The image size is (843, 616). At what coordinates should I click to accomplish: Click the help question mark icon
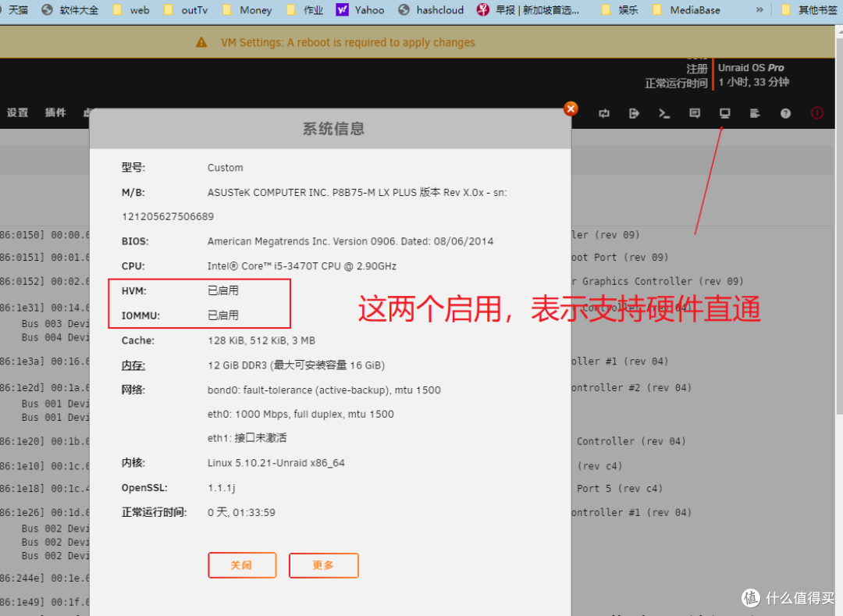point(785,113)
